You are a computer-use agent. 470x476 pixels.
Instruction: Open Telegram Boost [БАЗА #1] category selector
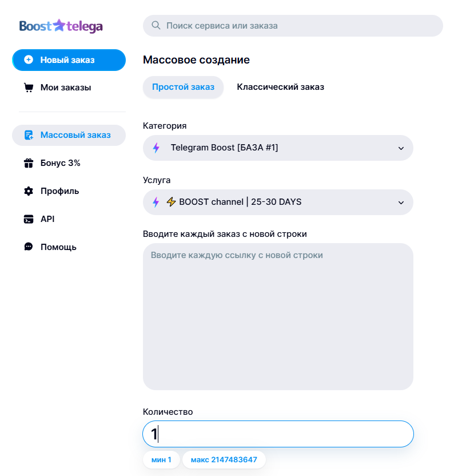coord(278,148)
